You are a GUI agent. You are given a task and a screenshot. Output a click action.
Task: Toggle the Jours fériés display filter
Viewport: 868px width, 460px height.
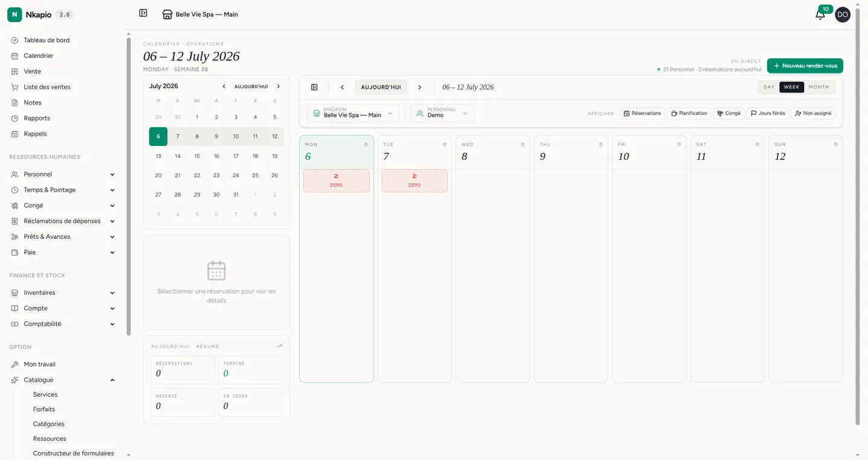[x=768, y=113]
